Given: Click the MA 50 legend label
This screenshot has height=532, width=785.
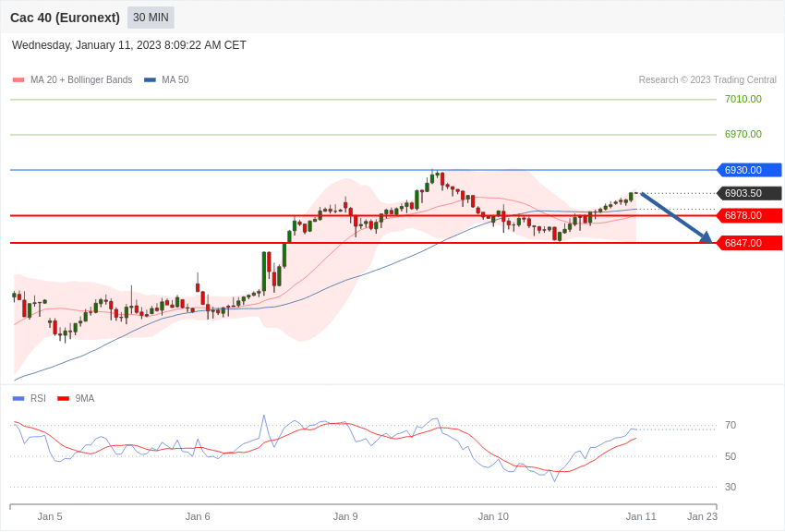Looking at the screenshot, I should point(175,80).
